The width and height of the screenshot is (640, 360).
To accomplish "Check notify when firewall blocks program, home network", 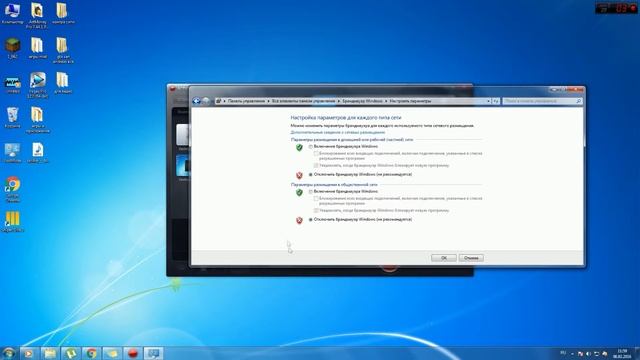I will 316,165.
